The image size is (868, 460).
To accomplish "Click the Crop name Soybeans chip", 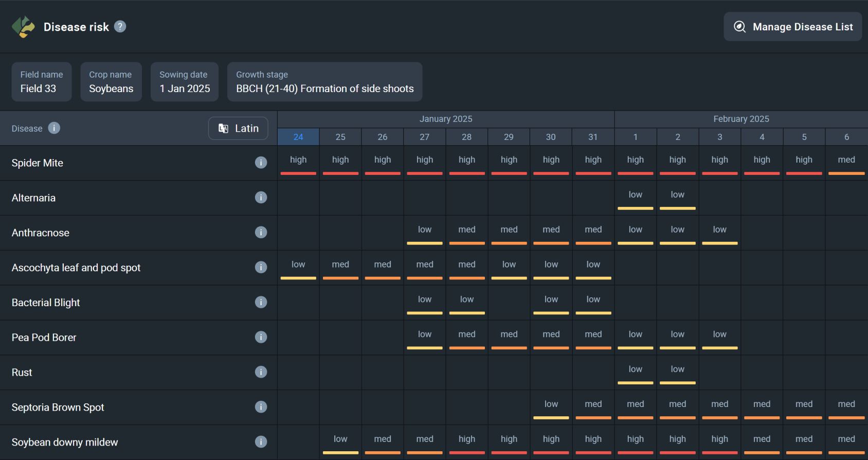I will tap(111, 82).
